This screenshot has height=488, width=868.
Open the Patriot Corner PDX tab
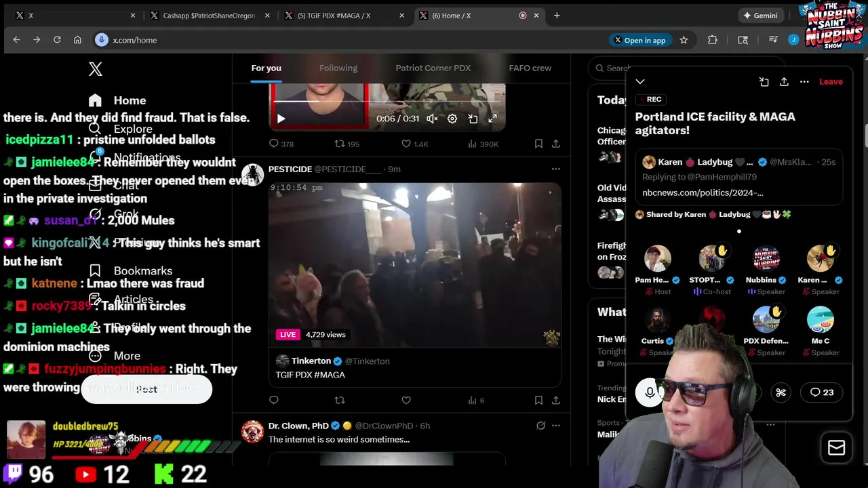[x=433, y=68]
